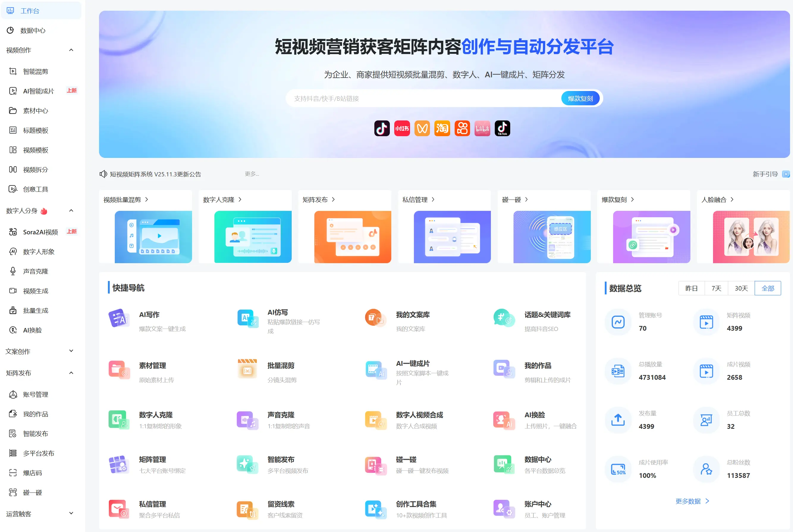The width and height of the screenshot is (793, 532).
Task: Click the 声音克隆 microphone sidebar icon
Action: pyautogui.click(x=13, y=271)
